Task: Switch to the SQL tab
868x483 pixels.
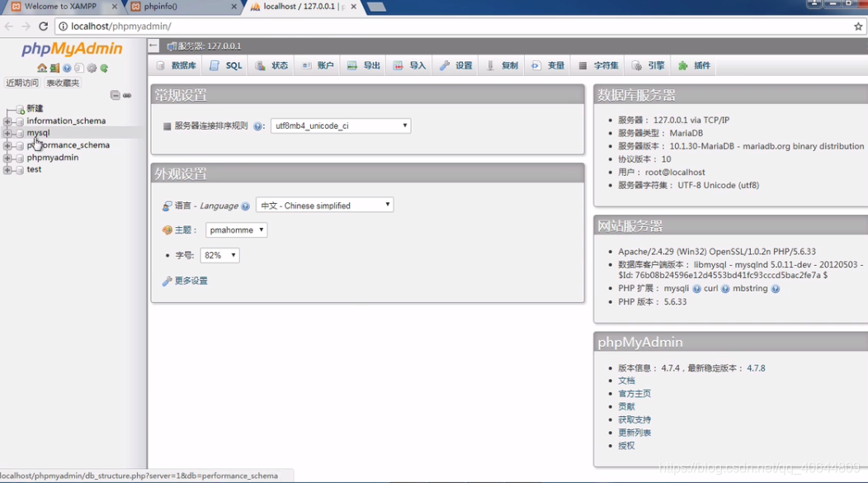Action: pos(226,65)
